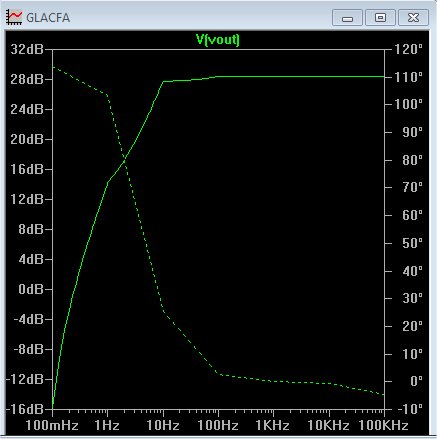Image resolution: width=437 pixels, height=439 pixels.
Task: Click the 60° phase axis label
Action: click(x=413, y=215)
